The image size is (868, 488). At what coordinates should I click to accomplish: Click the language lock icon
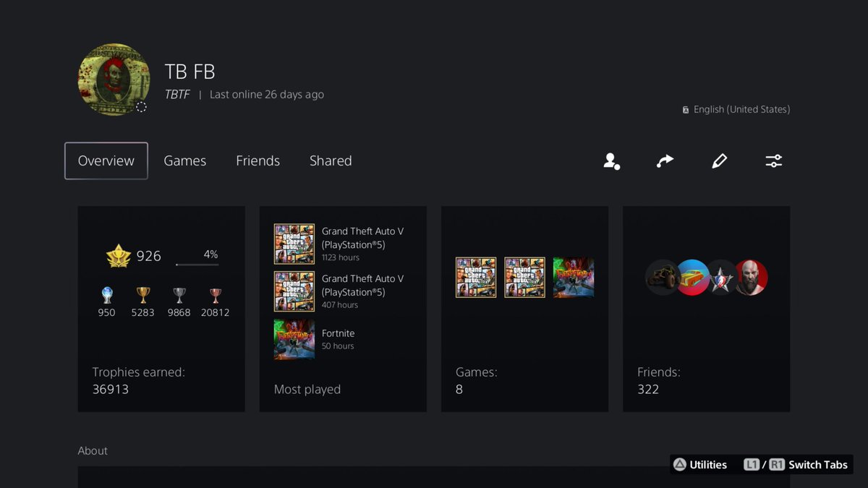pos(685,110)
